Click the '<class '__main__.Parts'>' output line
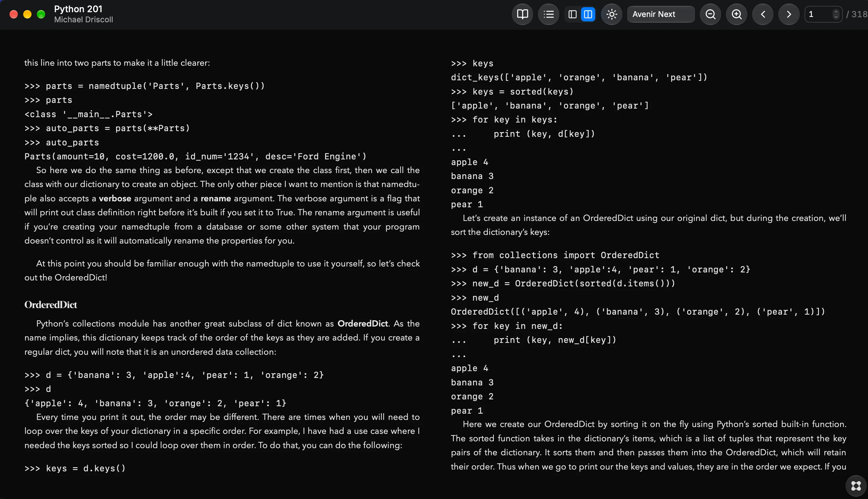Screen dimensions: 868x499 point(88,114)
